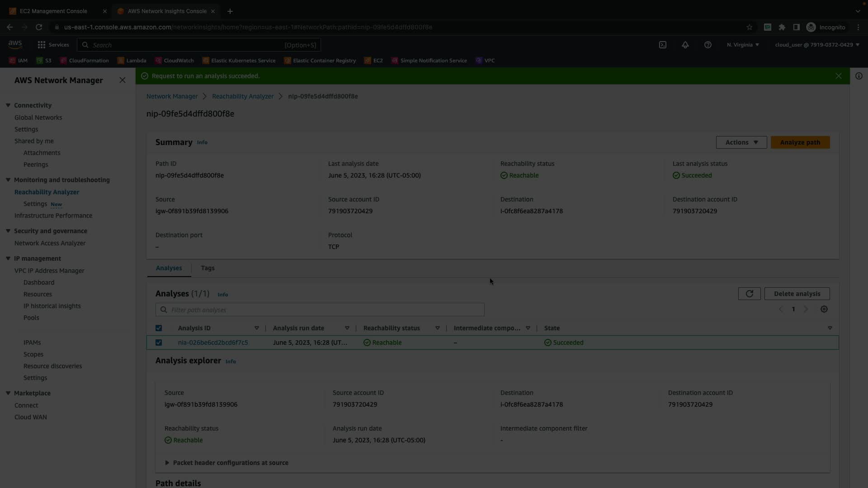Image resolution: width=868 pixels, height=488 pixels.
Task: Open the N. Virginia region selector
Action: coord(743,45)
